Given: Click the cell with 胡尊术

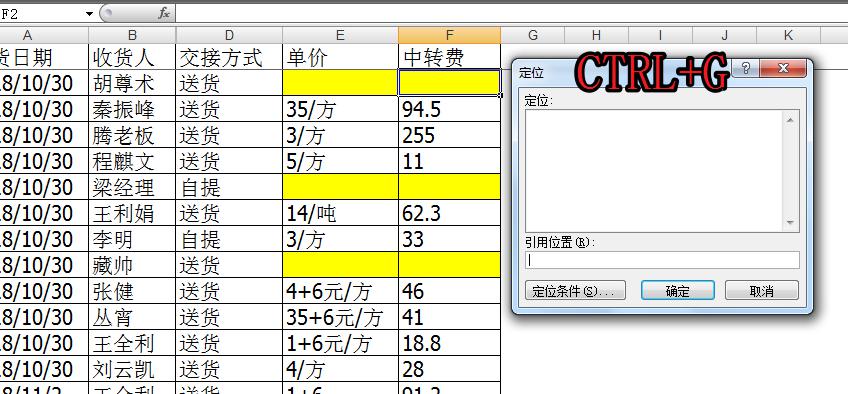Looking at the screenshot, I should (x=132, y=83).
